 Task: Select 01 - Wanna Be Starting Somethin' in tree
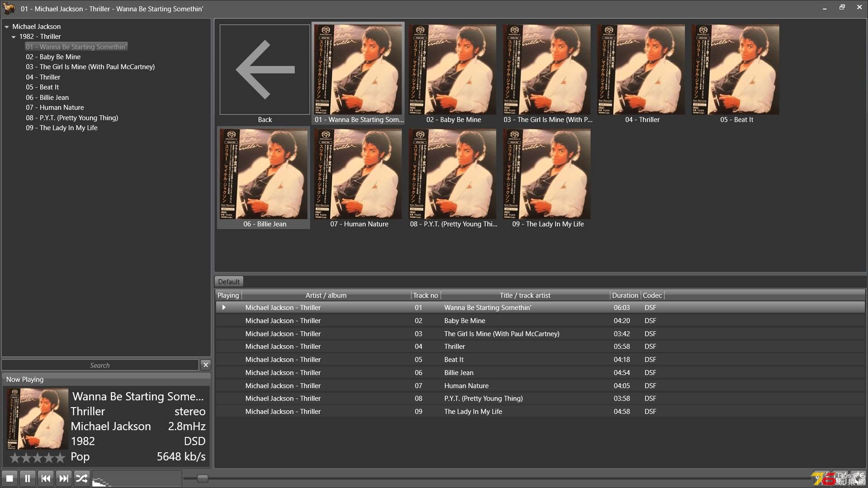pos(76,47)
